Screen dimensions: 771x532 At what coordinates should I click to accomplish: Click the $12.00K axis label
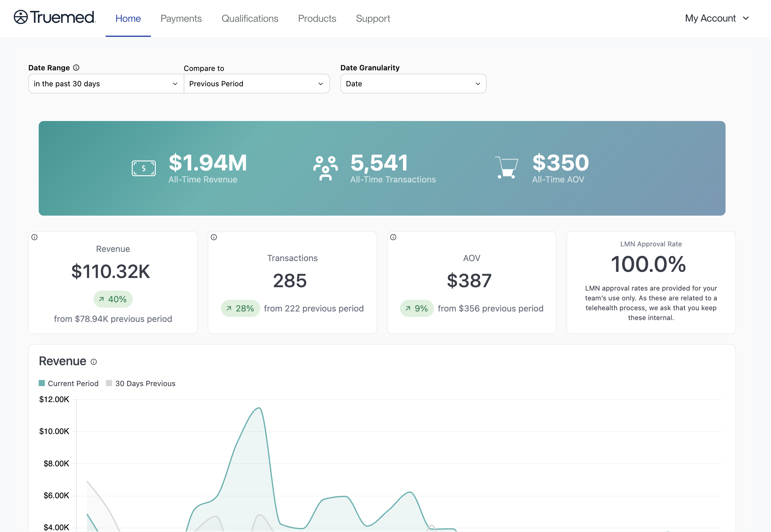pos(54,399)
